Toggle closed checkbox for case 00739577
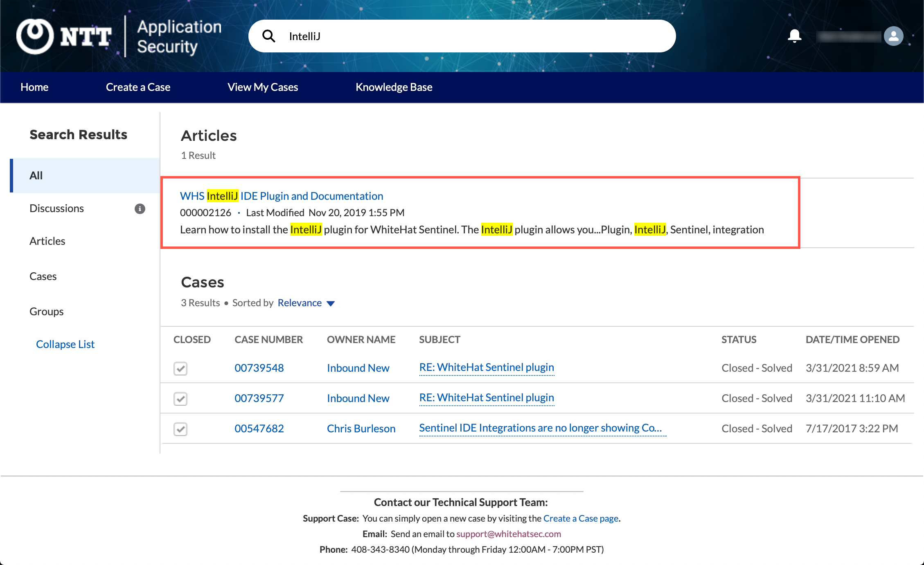 tap(180, 399)
